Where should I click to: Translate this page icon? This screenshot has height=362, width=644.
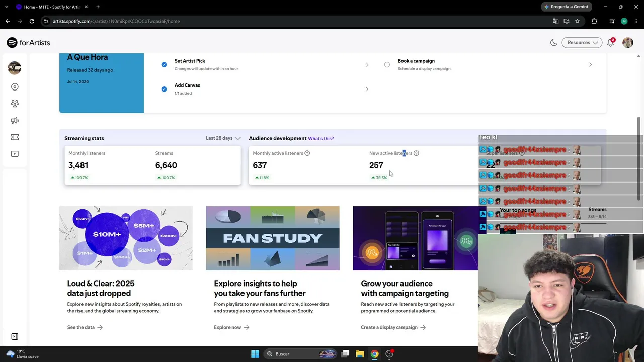[x=555, y=21]
